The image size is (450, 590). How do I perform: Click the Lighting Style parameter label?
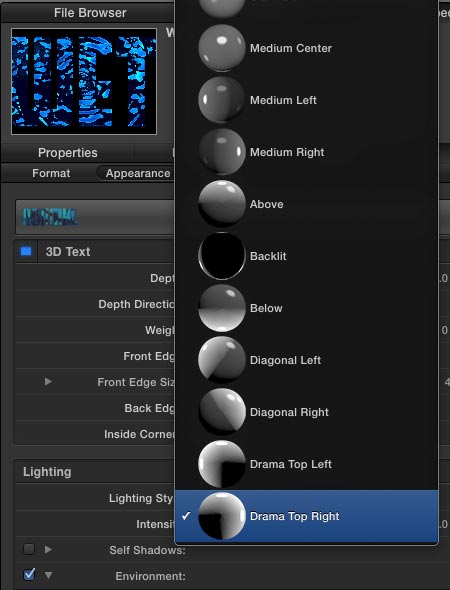click(x=141, y=498)
